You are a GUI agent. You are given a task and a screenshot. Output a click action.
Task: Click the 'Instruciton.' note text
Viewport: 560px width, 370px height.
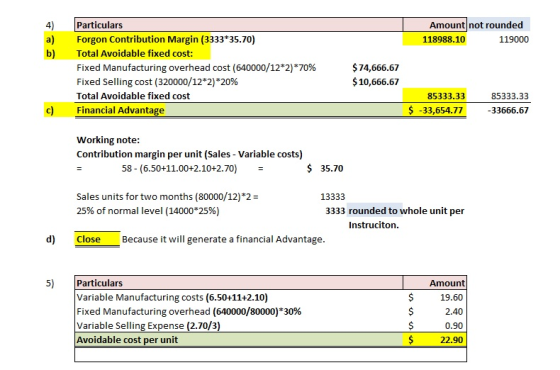point(374,225)
